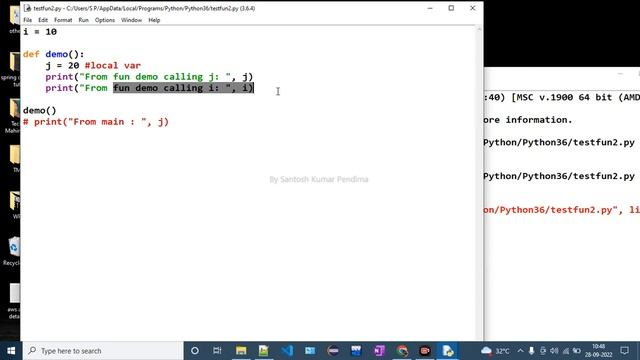Click the commented 'From main' print line
The height and width of the screenshot is (360, 640).
[96, 122]
